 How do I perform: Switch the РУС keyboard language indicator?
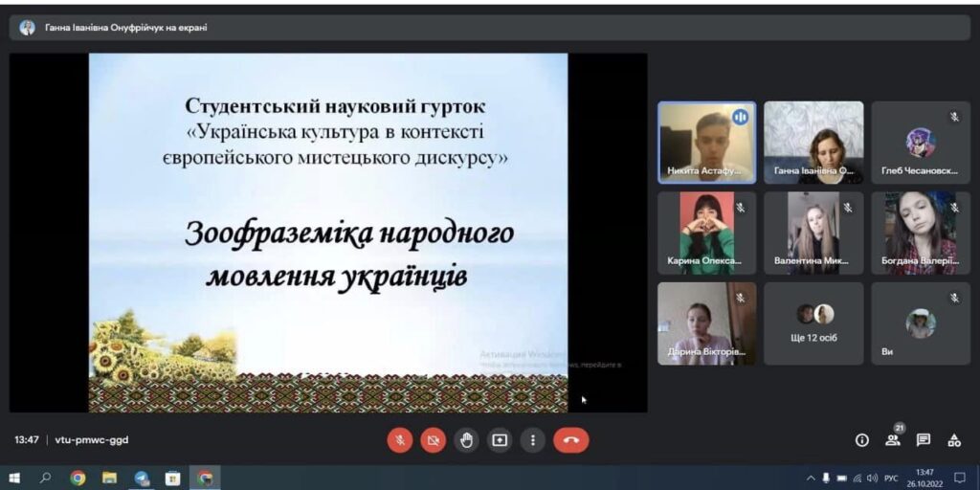coord(890,478)
